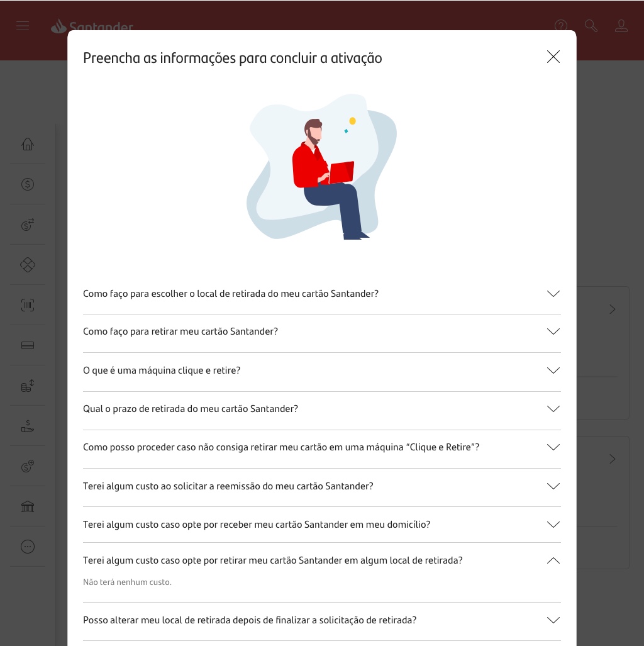
Task: Select the Pix diamond icon in sidebar
Action: 28,264
